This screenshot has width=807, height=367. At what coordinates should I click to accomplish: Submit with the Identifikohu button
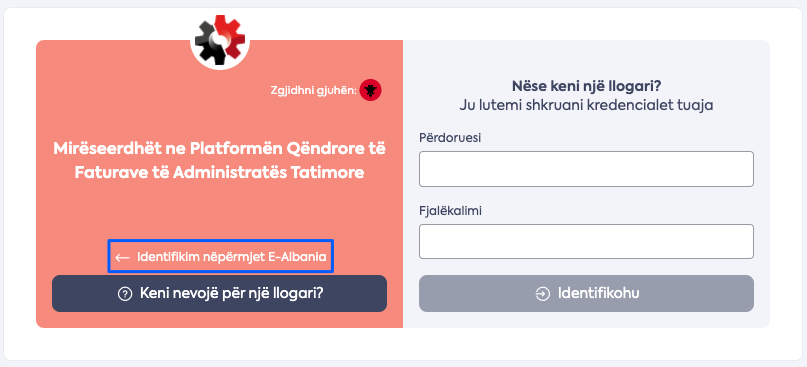click(x=586, y=293)
